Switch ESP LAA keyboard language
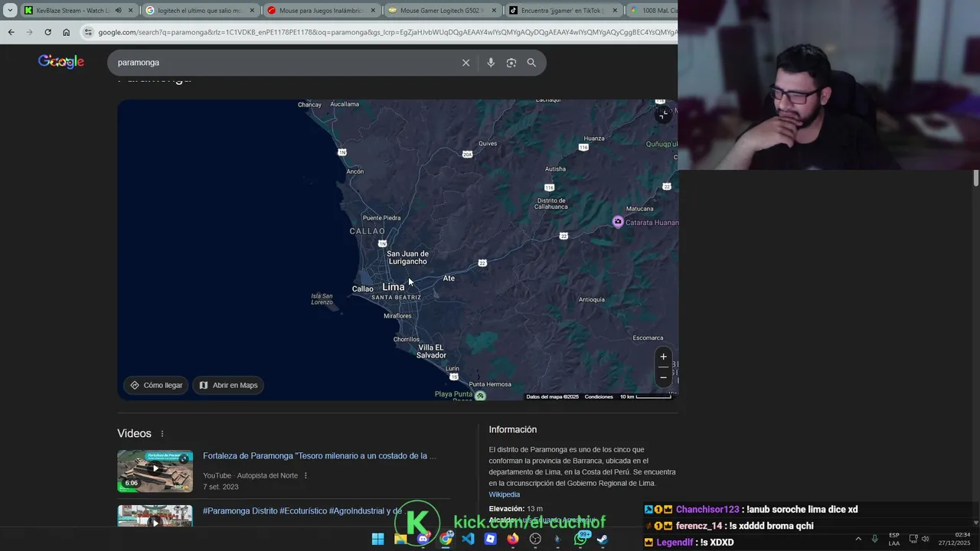Image resolution: width=980 pixels, height=551 pixels. tap(894, 539)
